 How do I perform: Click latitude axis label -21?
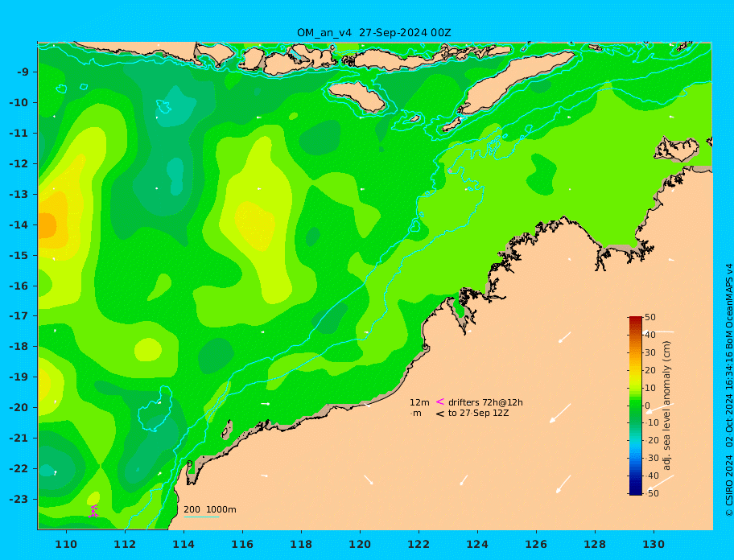(19, 439)
